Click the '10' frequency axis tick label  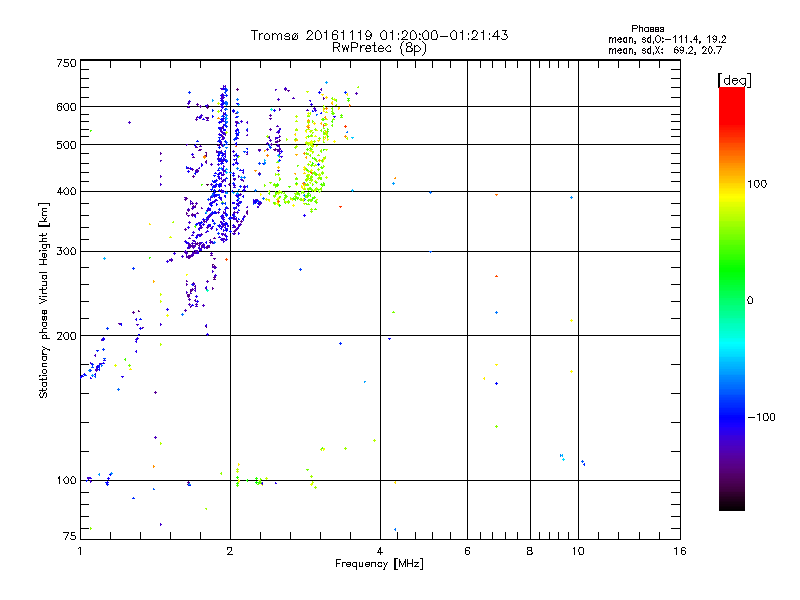578,551
